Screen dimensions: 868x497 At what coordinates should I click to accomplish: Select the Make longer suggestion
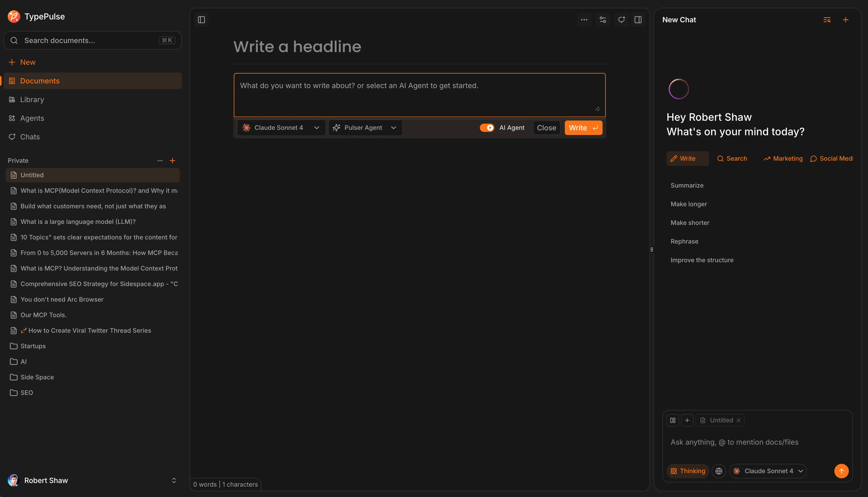pos(688,204)
